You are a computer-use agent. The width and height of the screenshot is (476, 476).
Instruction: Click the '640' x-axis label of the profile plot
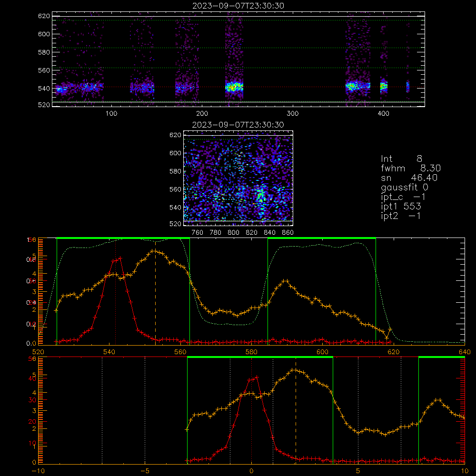coord(465,352)
